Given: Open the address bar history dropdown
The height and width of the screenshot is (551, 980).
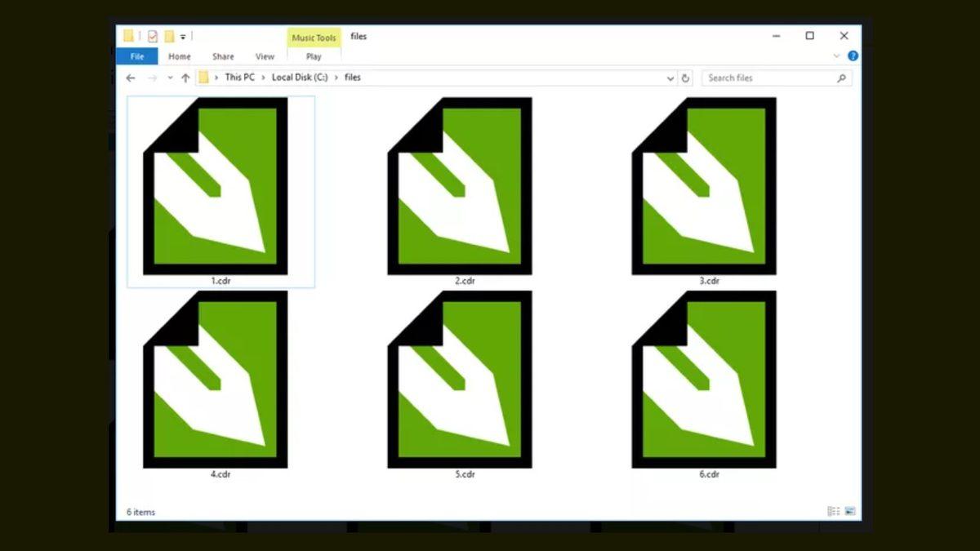Looking at the screenshot, I should pyautogui.click(x=670, y=78).
